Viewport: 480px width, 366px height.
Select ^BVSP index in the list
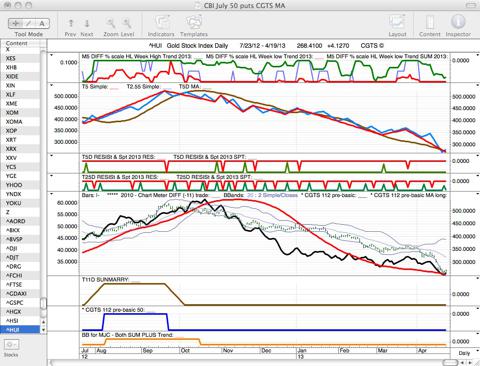(x=21, y=239)
